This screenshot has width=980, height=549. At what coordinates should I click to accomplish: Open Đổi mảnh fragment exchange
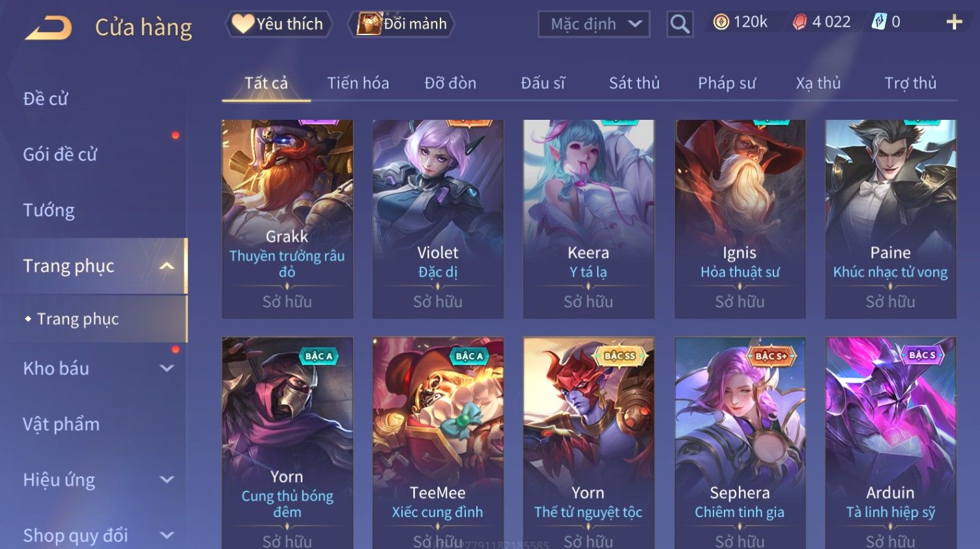coord(401,24)
